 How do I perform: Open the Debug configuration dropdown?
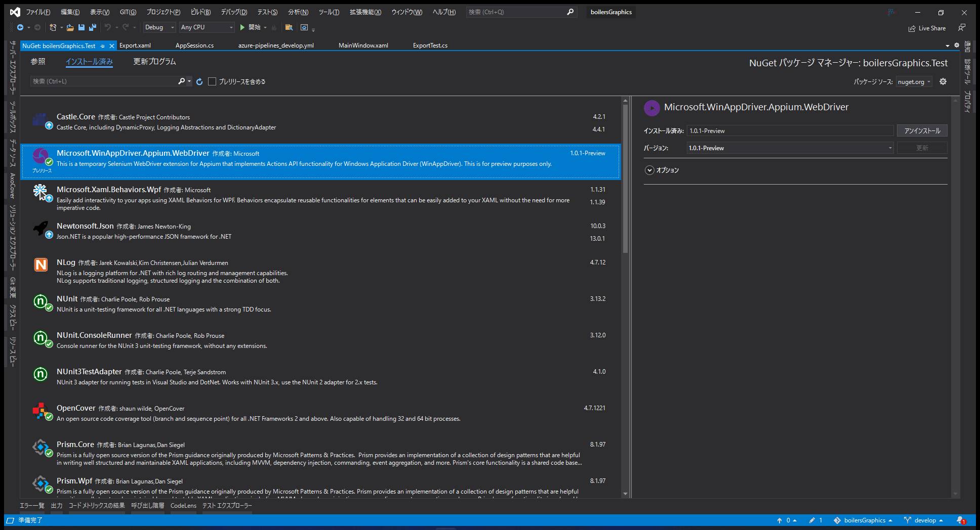click(159, 27)
